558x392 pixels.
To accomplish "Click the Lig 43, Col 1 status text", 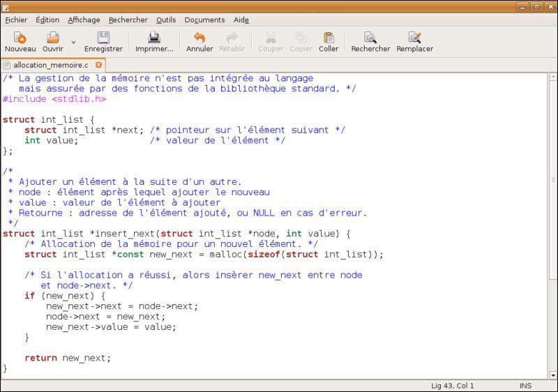I will point(452,386).
